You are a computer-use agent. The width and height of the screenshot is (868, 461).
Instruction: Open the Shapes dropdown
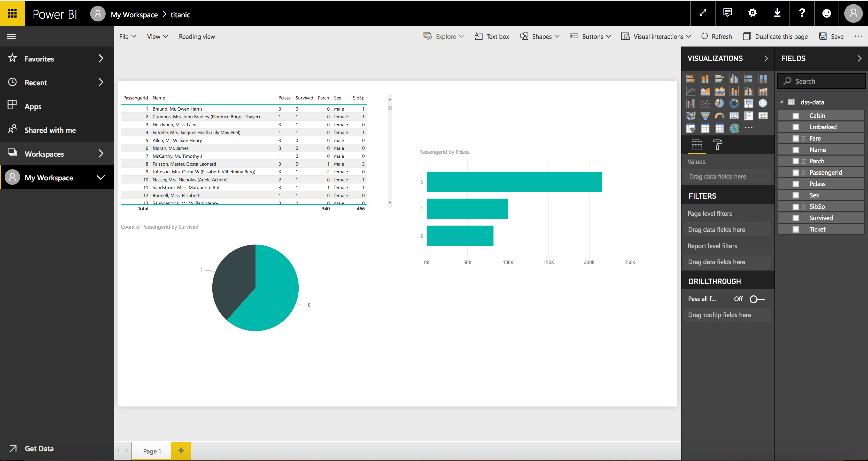pyautogui.click(x=539, y=36)
